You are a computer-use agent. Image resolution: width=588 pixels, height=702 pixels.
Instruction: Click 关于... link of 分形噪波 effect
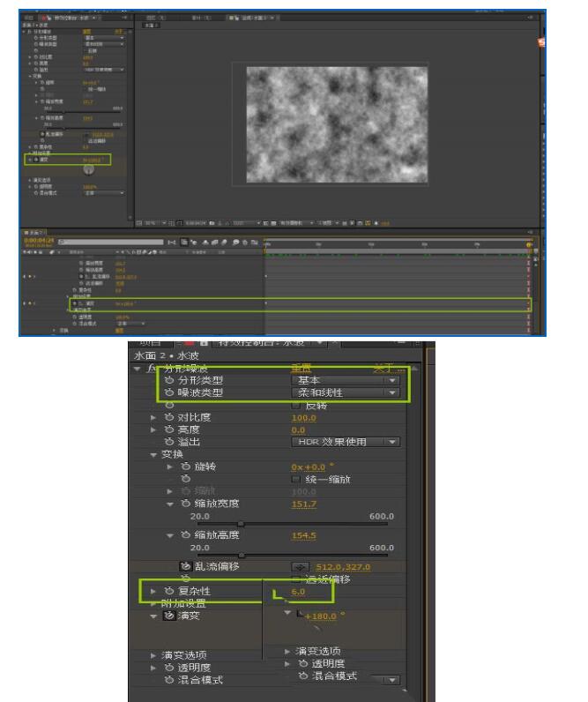tap(389, 369)
